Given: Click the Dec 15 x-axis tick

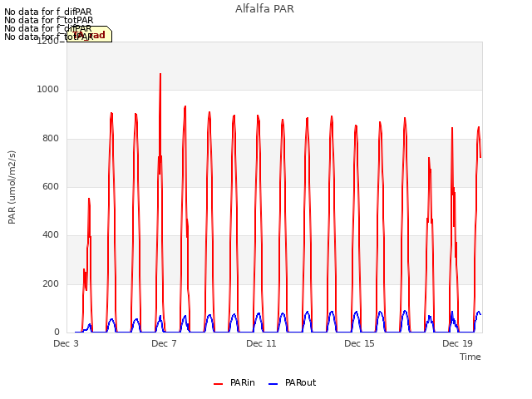Looking at the screenshot, I should 359,343.
